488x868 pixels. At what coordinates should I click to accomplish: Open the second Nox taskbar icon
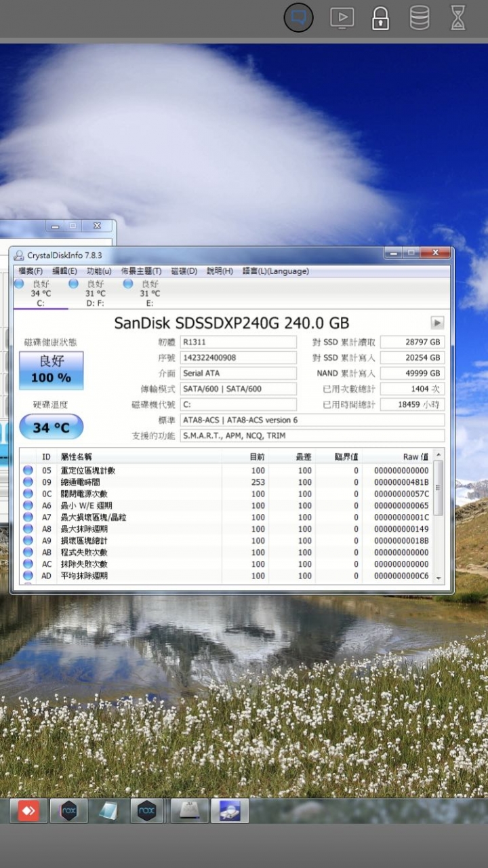[x=147, y=810]
